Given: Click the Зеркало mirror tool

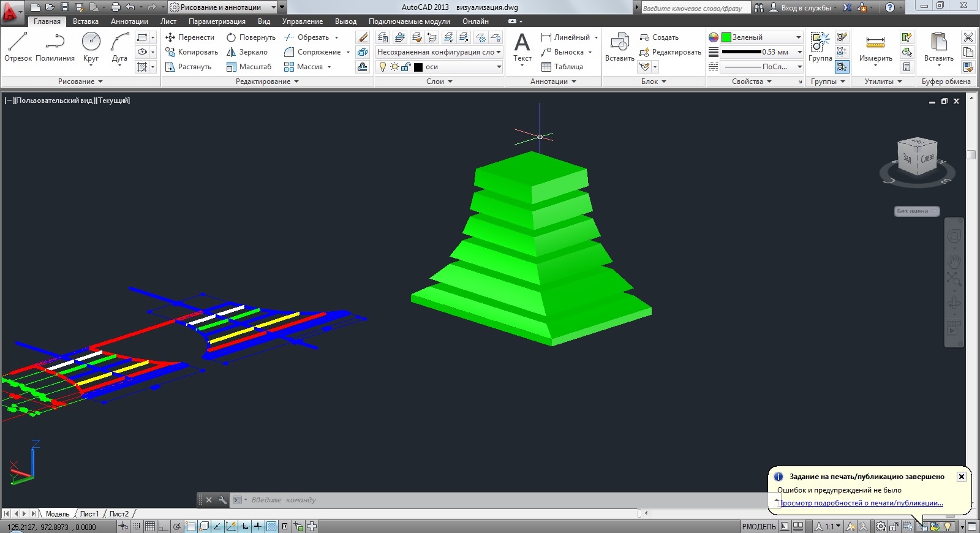Looking at the screenshot, I should click(247, 52).
